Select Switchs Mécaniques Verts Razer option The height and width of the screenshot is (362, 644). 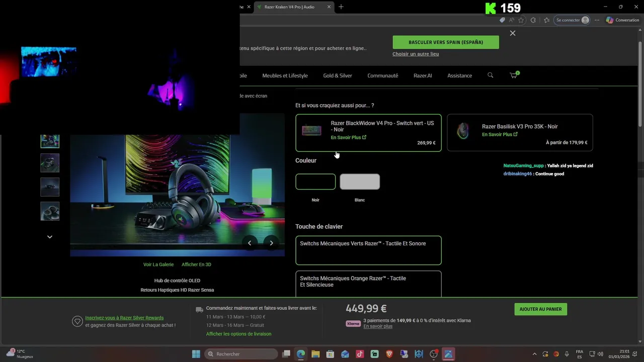[x=368, y=250]
